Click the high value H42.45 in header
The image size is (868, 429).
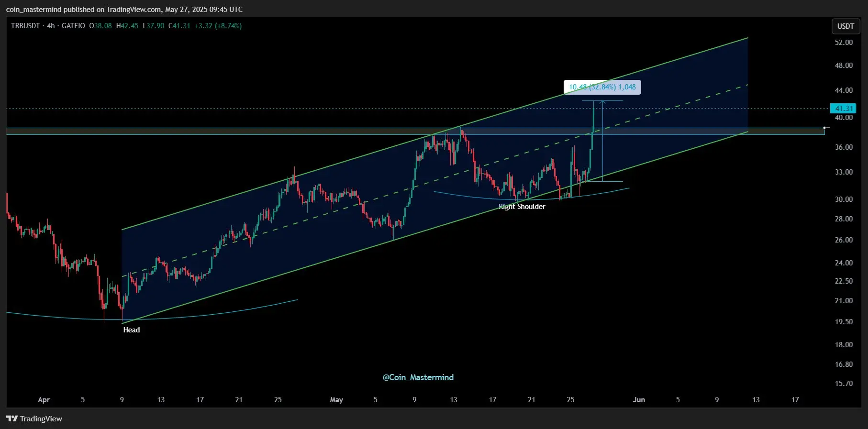click(x=127, y=26)
